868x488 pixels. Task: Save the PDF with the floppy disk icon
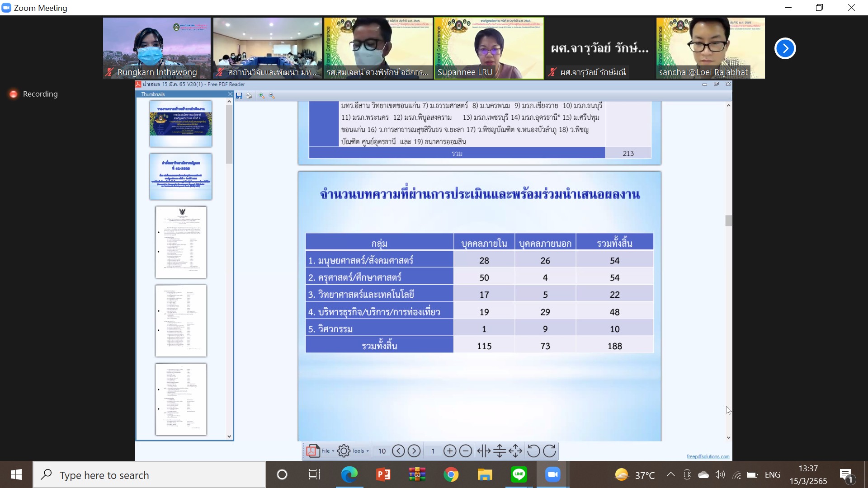coord(239,96)
